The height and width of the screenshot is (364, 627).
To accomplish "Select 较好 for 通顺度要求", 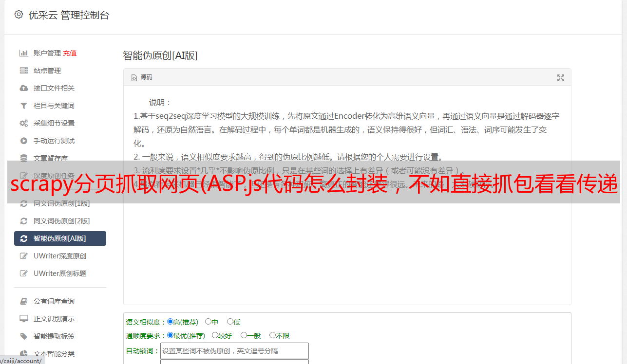I will click(x=215, y=335).
